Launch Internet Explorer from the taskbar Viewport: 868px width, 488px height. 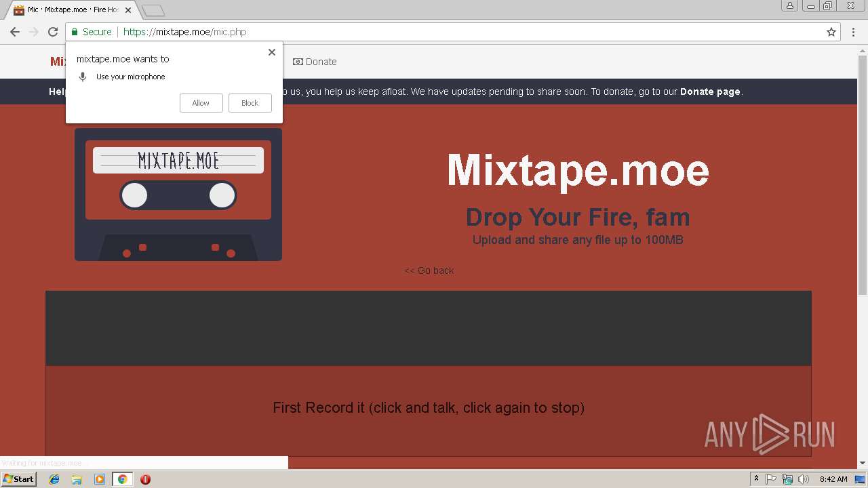click(x=54, y=479)
